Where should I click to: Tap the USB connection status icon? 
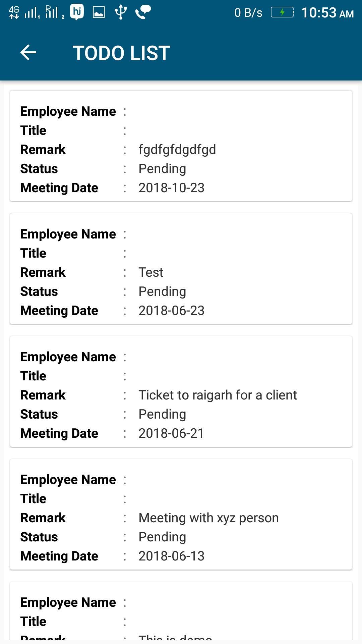coord(121,12)
